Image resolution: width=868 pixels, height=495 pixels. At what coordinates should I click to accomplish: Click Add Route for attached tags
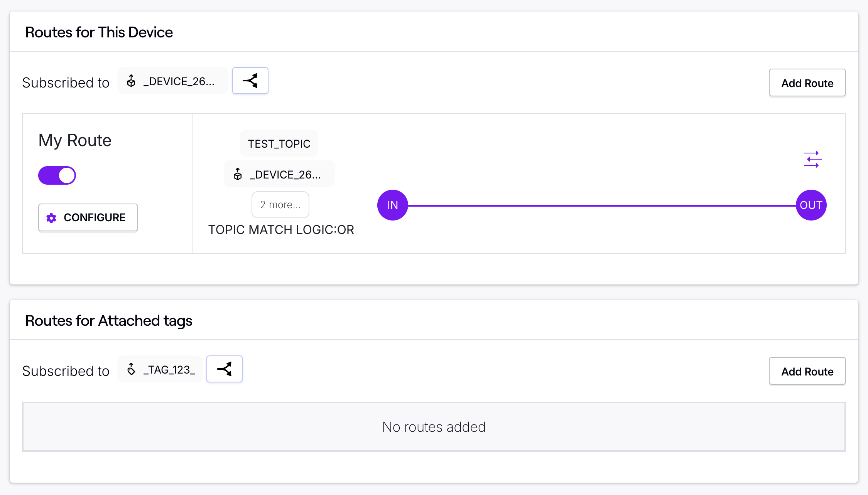pos(807,371)
